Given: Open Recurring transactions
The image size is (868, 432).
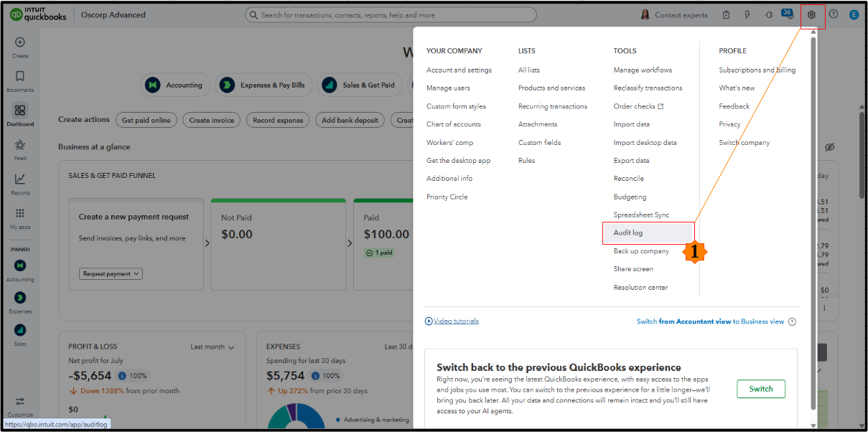Looking at the screenshot, I should 553,106.
